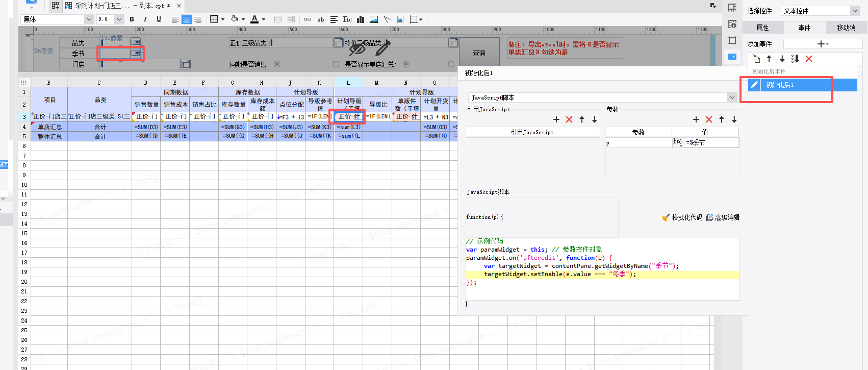Screen dimensions: 868x370
Task: Switch to the 移动端 tab
Action: 846,28
